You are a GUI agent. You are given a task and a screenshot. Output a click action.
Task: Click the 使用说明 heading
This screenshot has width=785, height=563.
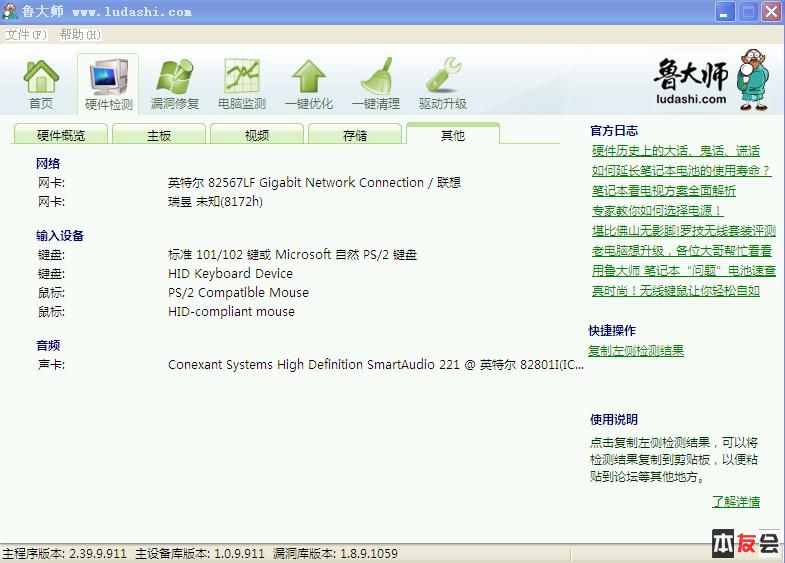pos(614,419)
